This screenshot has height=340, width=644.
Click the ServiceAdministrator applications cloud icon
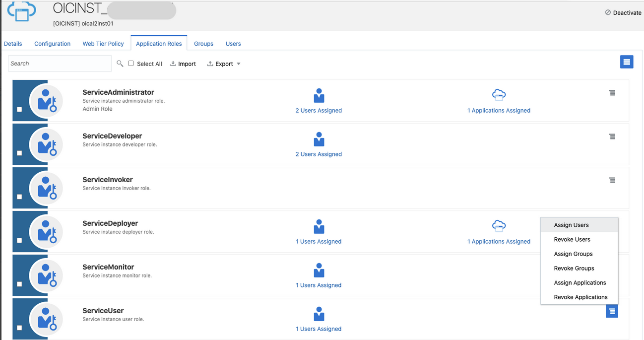(x=499, y=95)
